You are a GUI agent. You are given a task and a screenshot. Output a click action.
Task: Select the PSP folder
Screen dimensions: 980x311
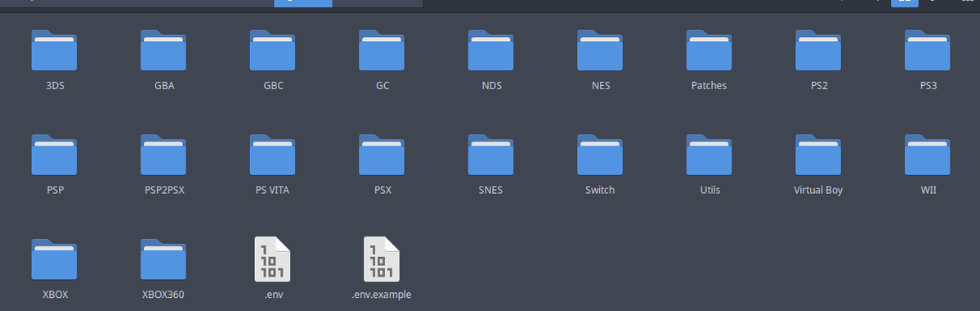[55, 155]
